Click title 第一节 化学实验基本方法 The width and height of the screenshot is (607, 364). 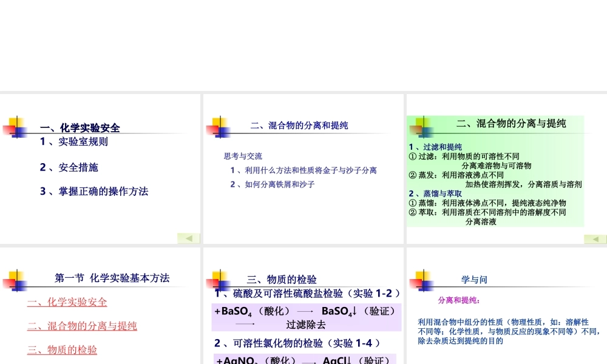112,278
